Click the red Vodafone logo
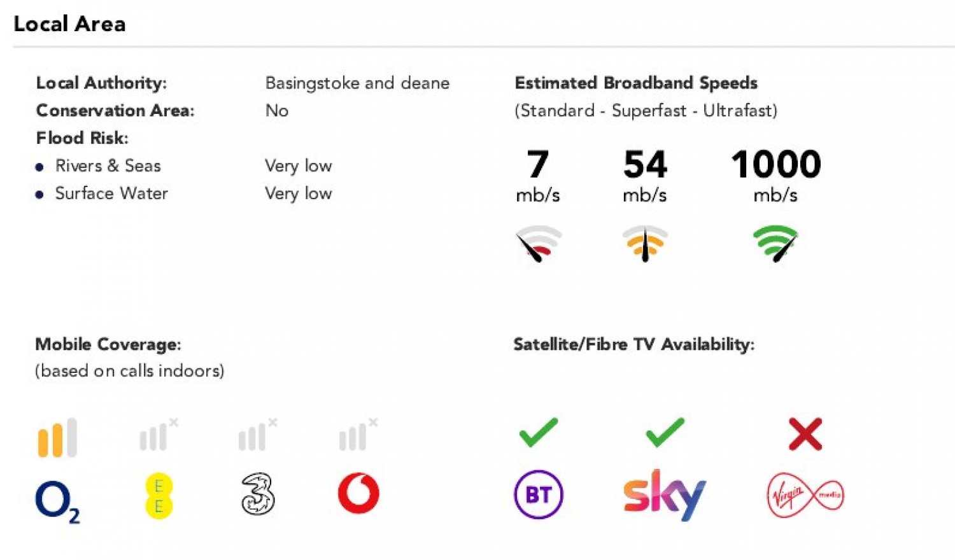The height and width of the screenshot is (560, 955). [x=358, y=493]
